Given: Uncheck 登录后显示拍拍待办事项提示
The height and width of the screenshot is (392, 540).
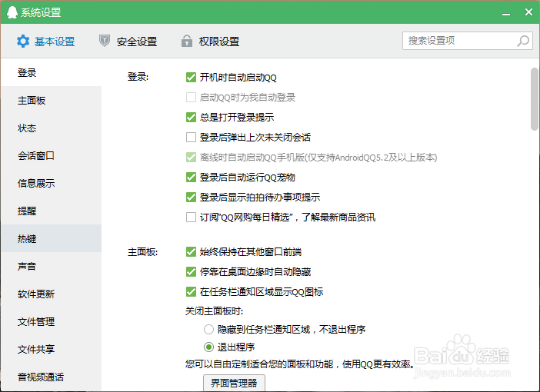Looking at the screenshot, I should pos(191,198).
